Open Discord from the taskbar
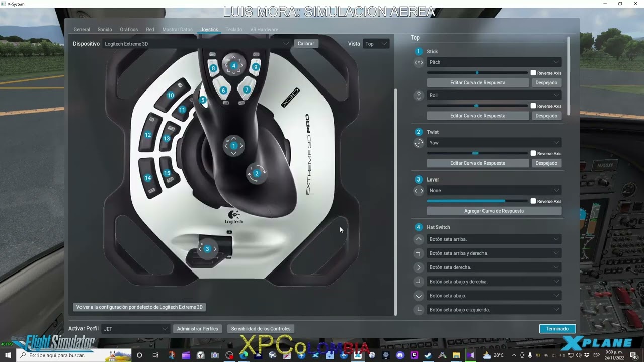This screenshot has height=362, width=644. point(400,355)
